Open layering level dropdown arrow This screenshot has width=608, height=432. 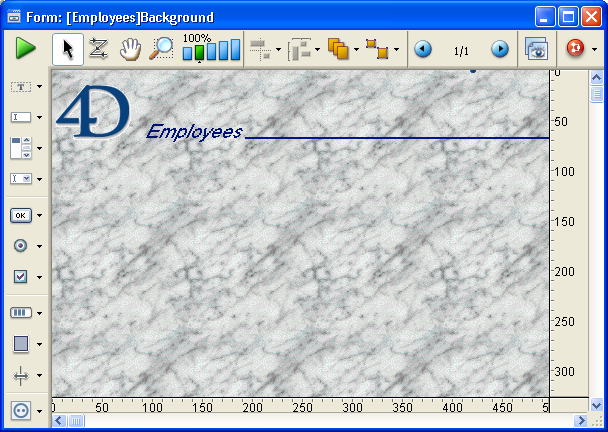coord(356,50)
